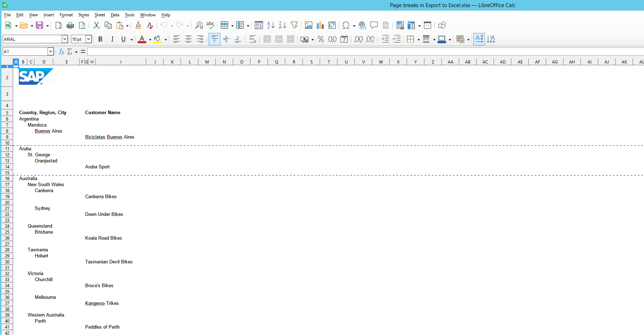Click the Sort dialog icon
The image size is (644, 335).
[259, 25]
